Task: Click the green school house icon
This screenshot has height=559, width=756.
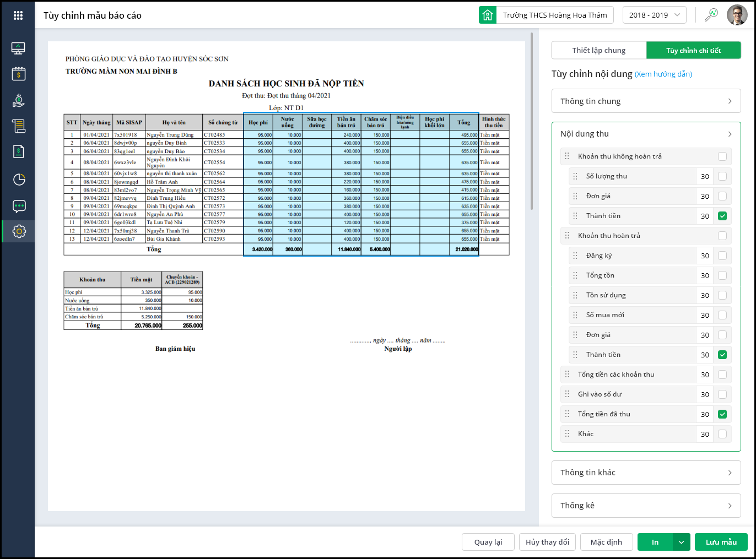Action: [488, 15]
